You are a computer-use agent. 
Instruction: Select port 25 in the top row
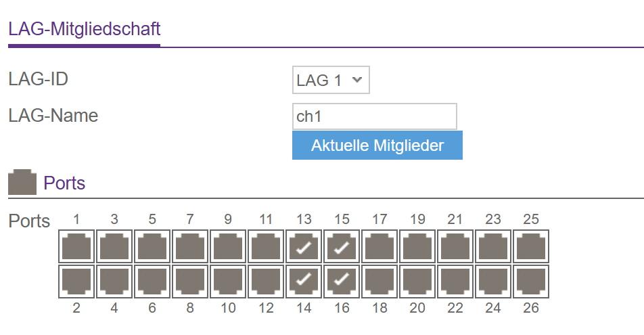(531, 247)
